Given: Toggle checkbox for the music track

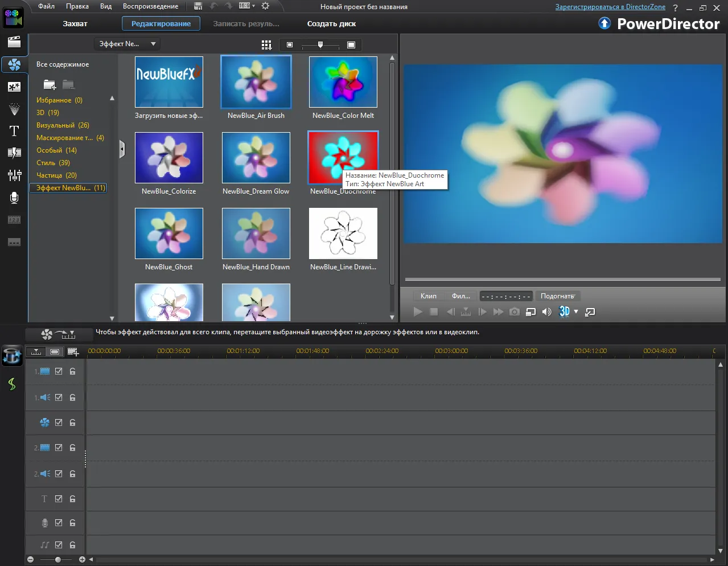Looking at the screenshot, I should point(59,545).
